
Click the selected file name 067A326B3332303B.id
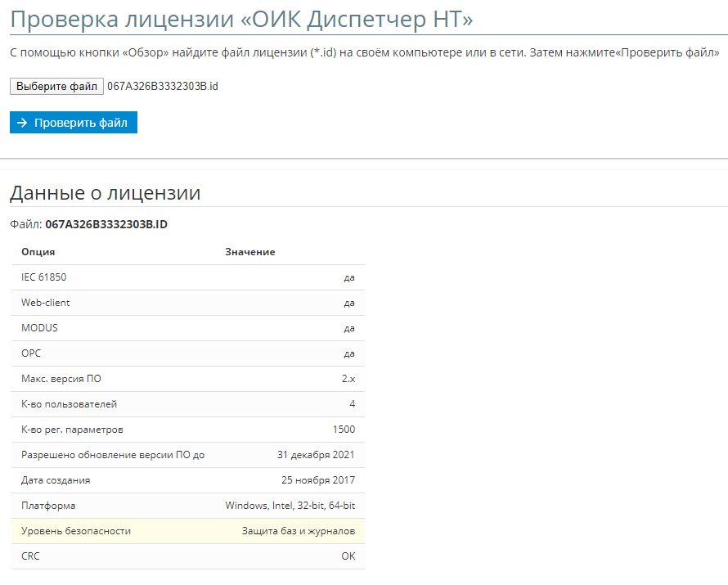pos(162,87)
